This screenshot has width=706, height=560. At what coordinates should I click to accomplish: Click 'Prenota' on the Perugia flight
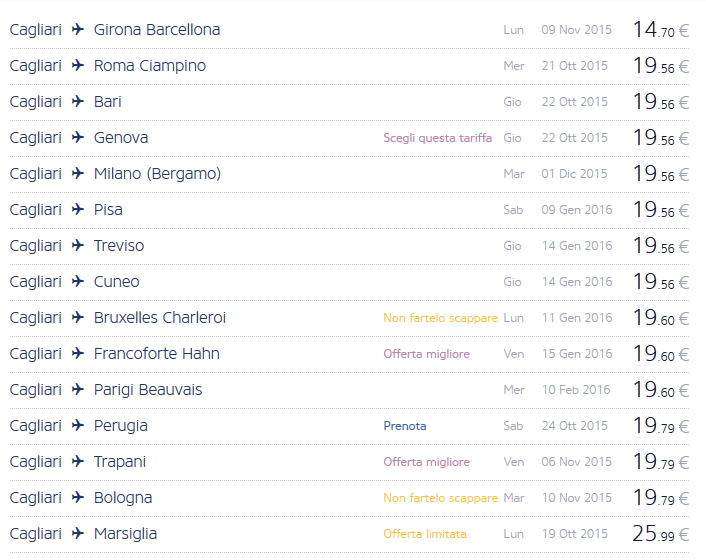[404, 426]
